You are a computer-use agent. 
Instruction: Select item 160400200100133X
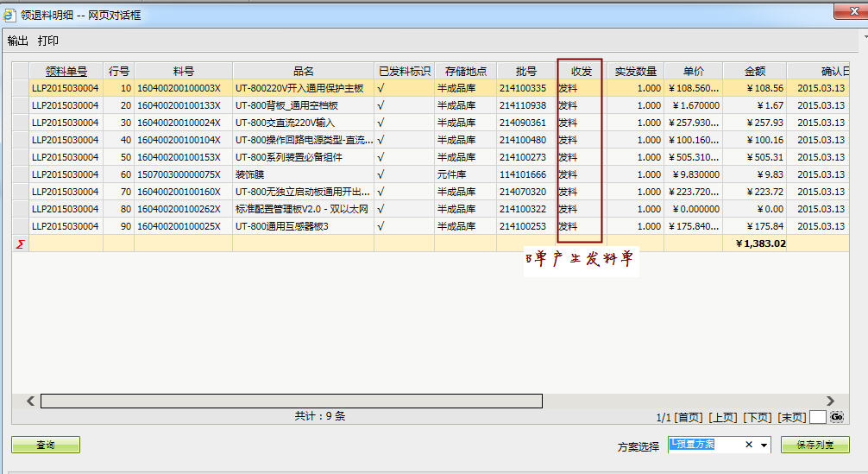pyautogui.click(x=179, y=105)
